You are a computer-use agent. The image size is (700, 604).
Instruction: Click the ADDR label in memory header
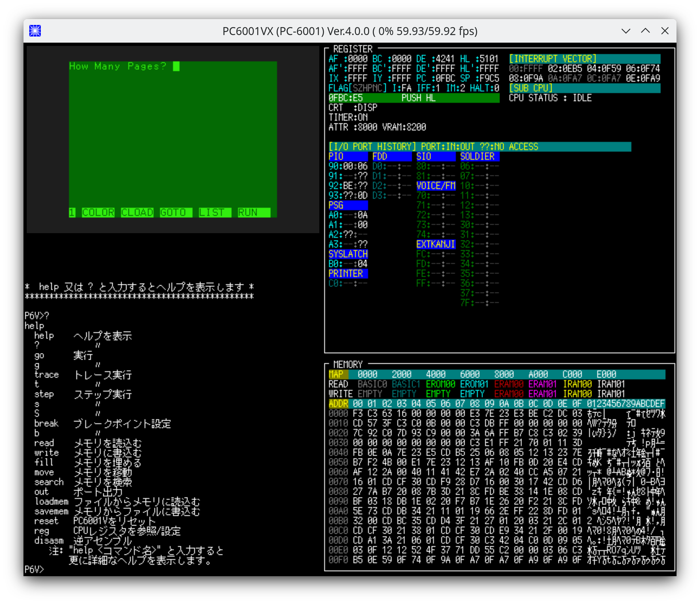click(338, 403)
